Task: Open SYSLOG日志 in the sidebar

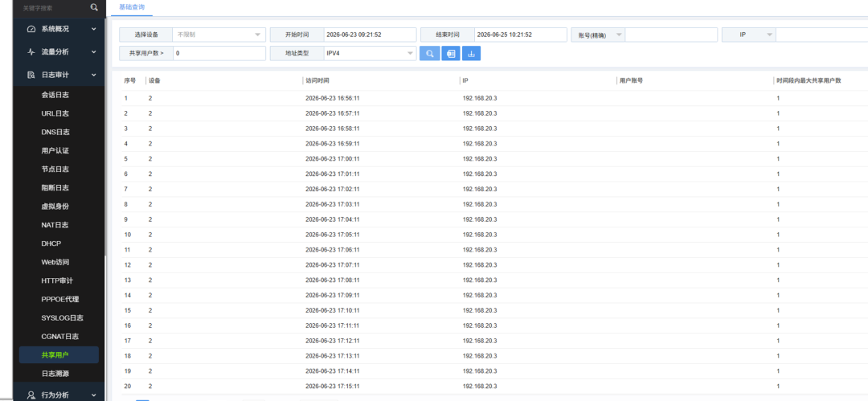Action: click(62, 318)
